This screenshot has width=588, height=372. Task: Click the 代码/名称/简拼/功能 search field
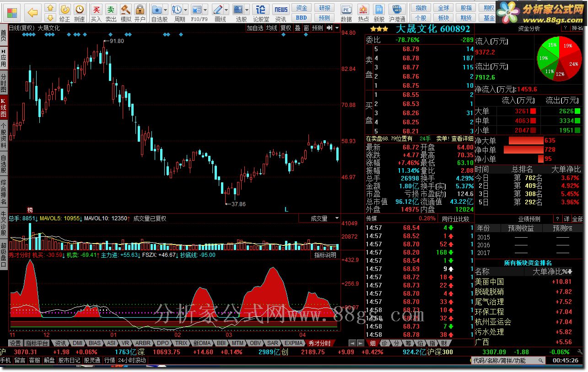point(509,361)
